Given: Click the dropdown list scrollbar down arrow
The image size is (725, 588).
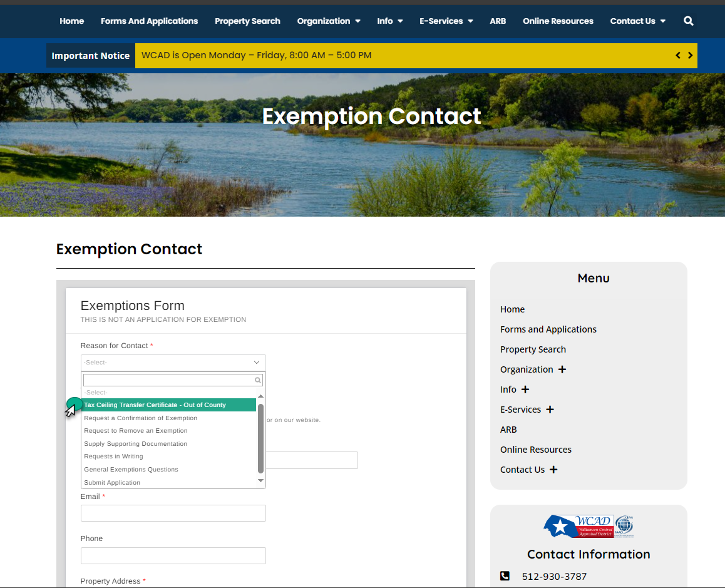Looking at the screenshot, I should [x=261, y=481].
